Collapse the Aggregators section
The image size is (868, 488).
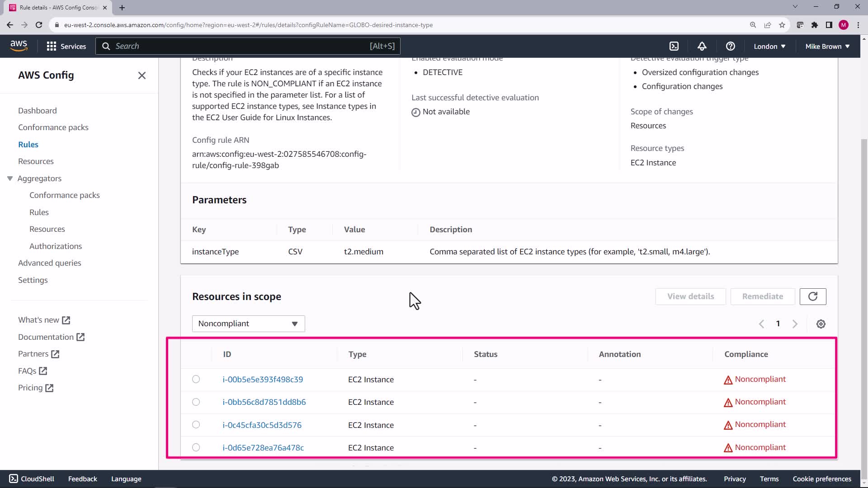coord(10,178)
